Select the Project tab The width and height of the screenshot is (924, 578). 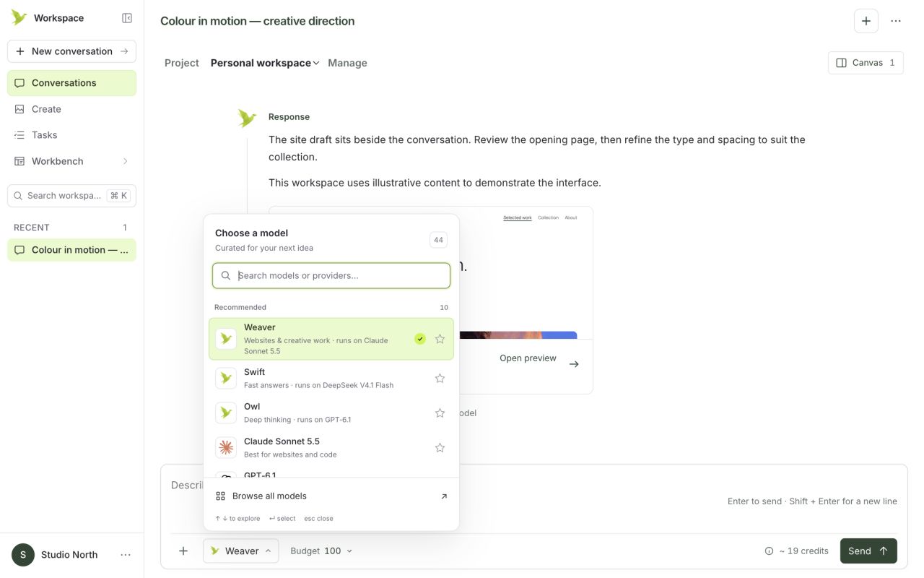click(182, 63)
